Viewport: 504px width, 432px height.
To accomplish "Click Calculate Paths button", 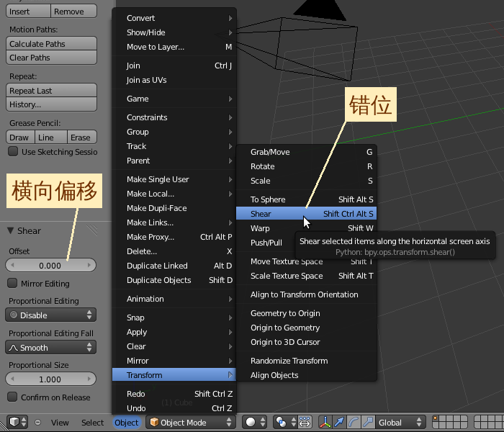I will (51, 44).
